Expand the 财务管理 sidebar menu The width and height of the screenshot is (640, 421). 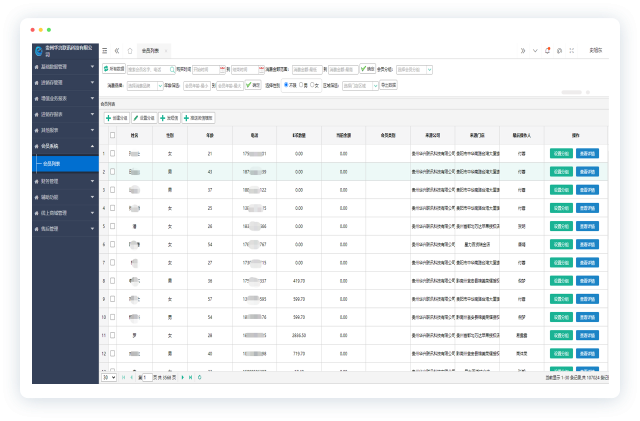point(65,181)
